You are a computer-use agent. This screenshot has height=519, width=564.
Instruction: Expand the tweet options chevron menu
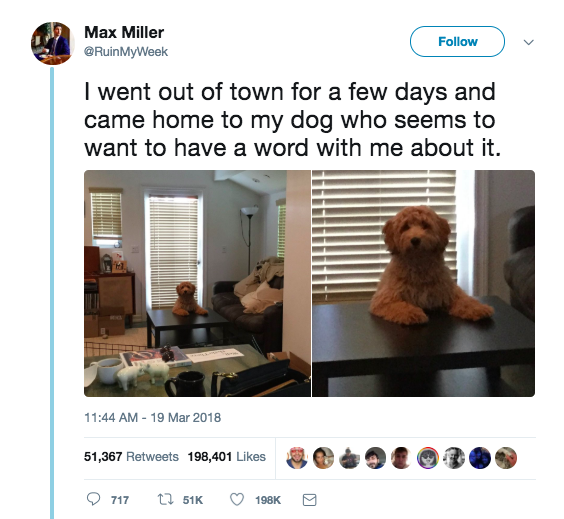[528, 42]
